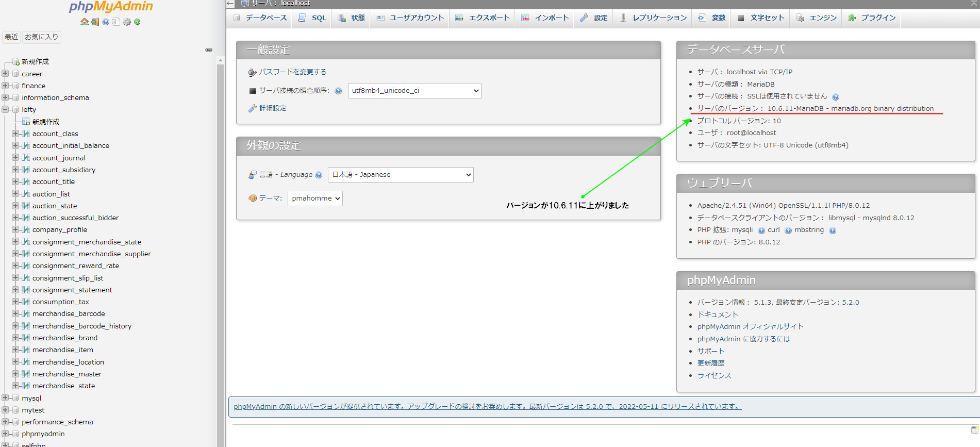
Task: Click the theme palette icon
Action: [x=252, y=198]
